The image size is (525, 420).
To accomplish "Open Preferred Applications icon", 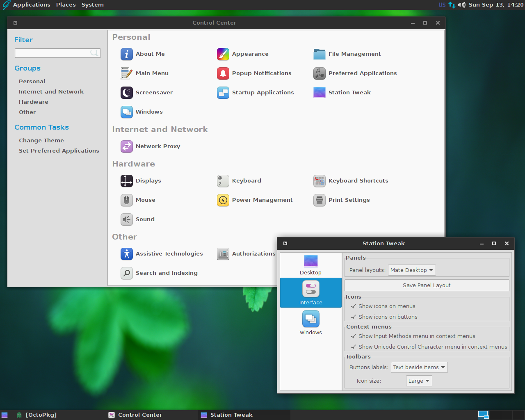I will [320, 73].
